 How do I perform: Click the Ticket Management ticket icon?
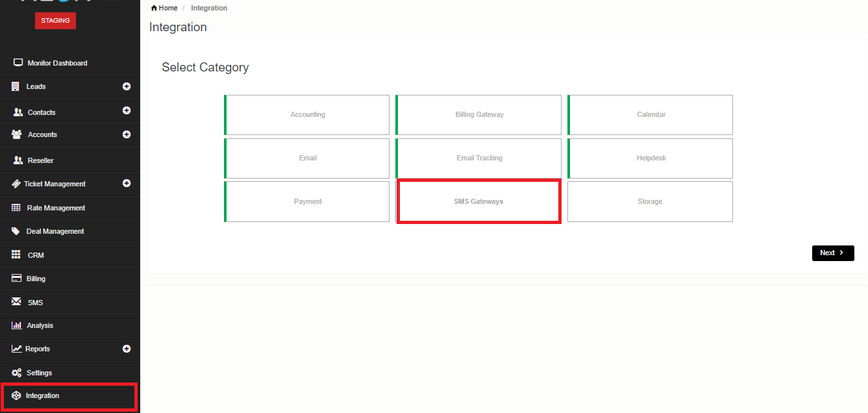(x=16, y=184)
